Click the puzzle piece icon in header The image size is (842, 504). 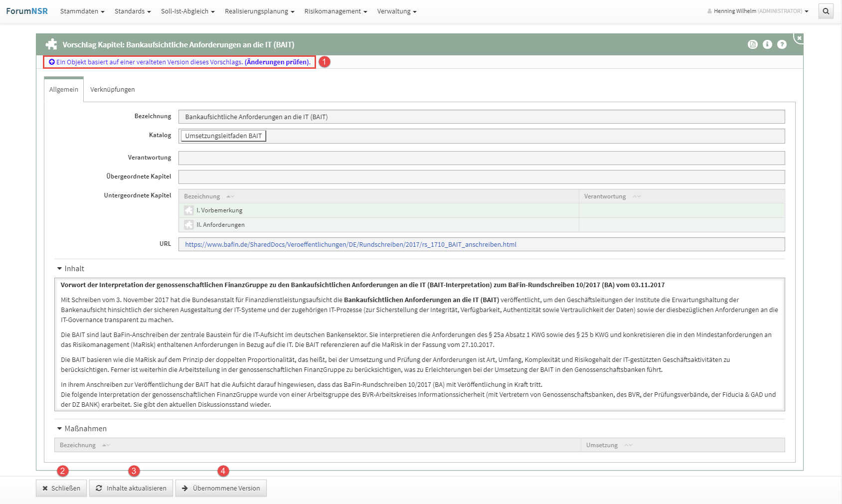[x=51, y=44]
